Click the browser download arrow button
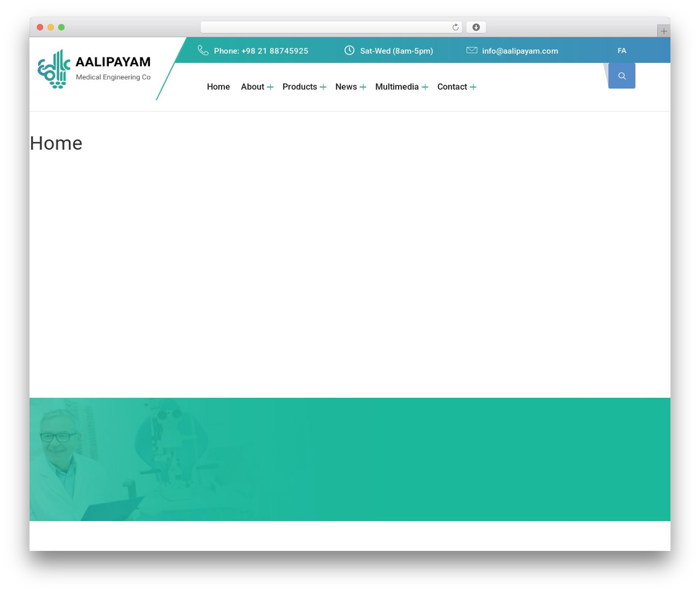Screen dimensions: 700x593 click(476, 27)
